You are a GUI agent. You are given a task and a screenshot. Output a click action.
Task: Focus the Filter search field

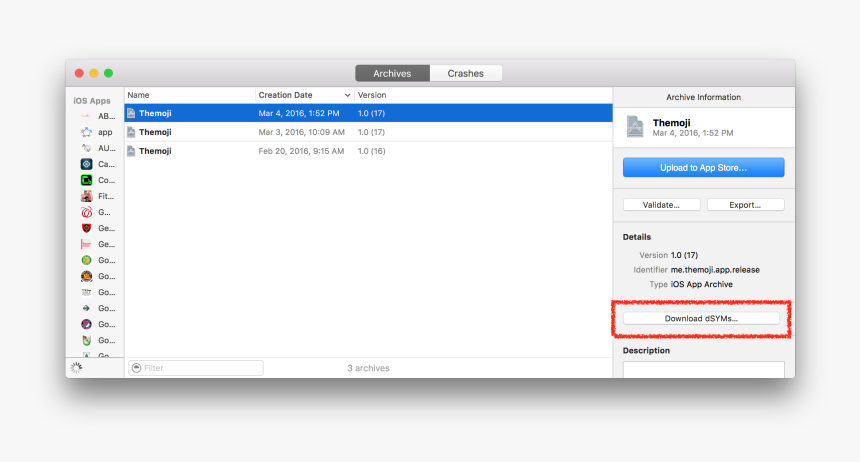tap(196, 368)
